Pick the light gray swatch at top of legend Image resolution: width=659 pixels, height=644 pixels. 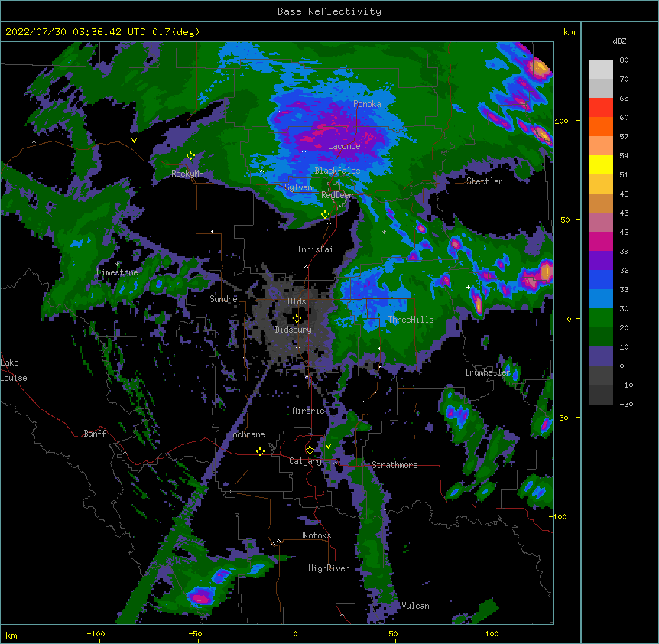[x=601, y=70]
